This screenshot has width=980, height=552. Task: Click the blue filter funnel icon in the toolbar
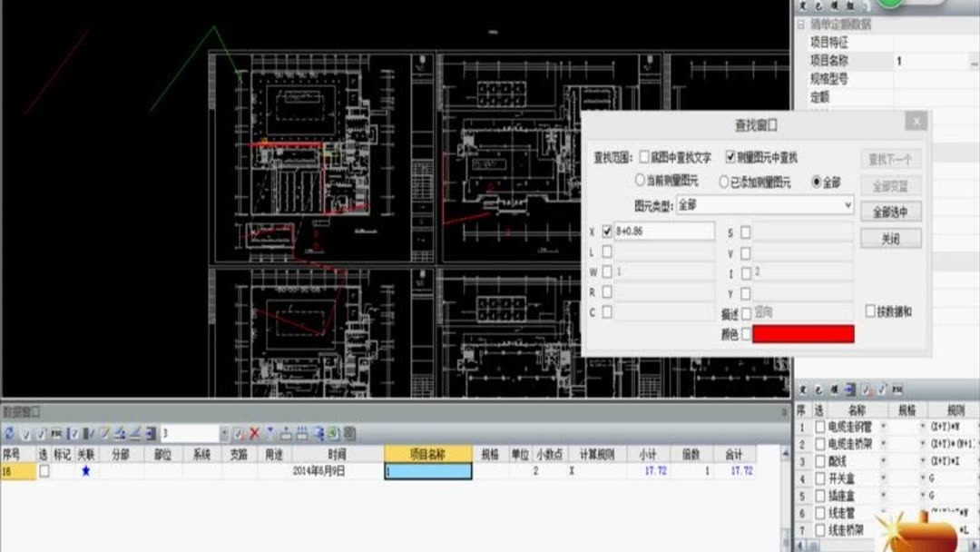pyautogui.click(x=270, y=434)
